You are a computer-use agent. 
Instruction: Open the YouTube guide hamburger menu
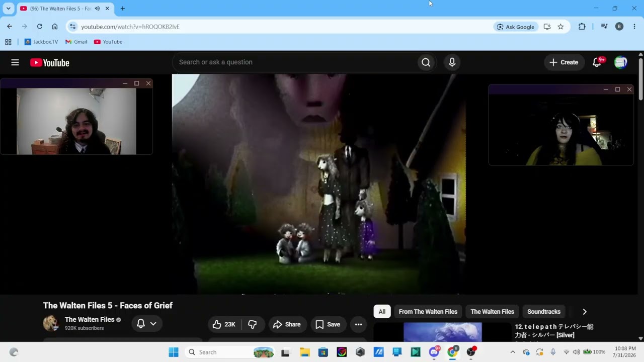click(15, 62)
